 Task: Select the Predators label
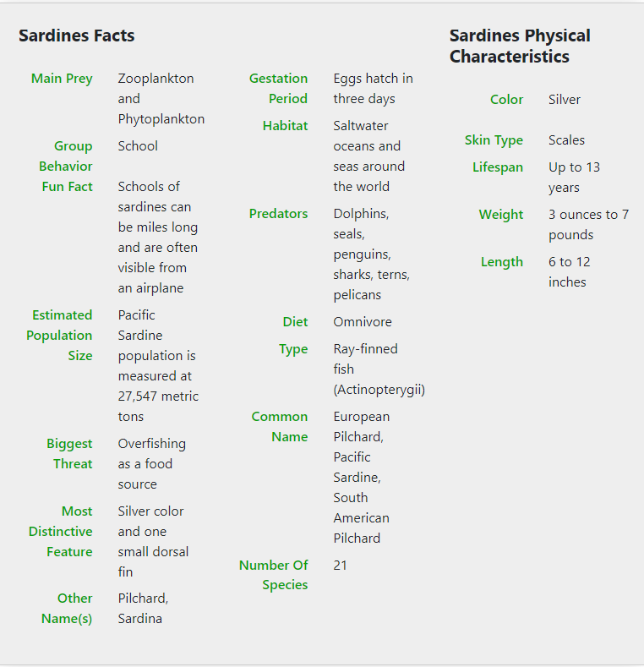(278, 214)
